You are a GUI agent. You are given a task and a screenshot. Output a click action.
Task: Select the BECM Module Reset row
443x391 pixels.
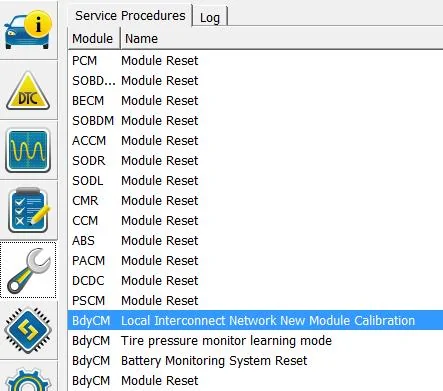pyautogui.click(x=255, y=101)
